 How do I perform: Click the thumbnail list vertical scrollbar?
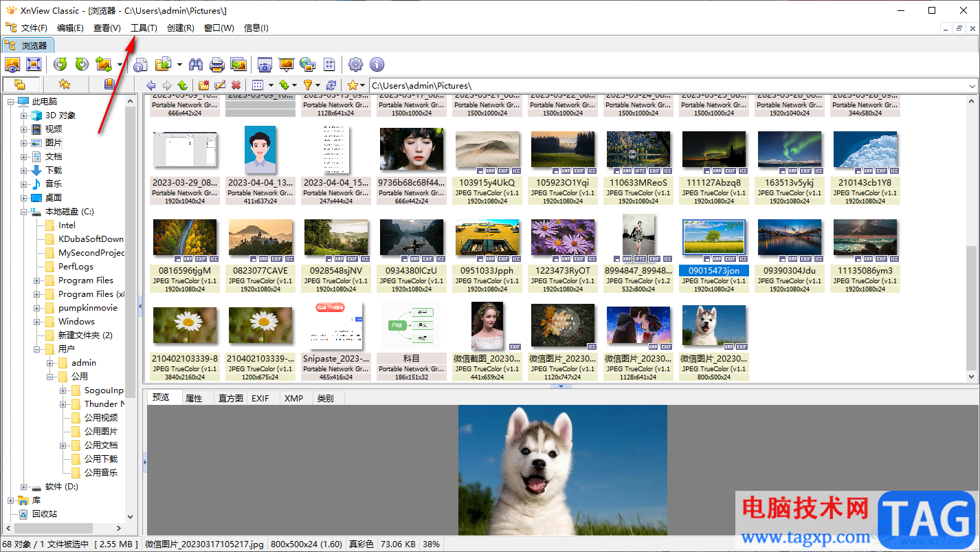pyautogui.click(x=972, y=239)
